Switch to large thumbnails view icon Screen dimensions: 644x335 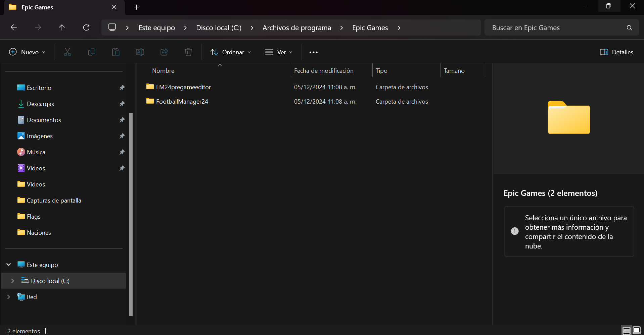(x=637, y=330)
